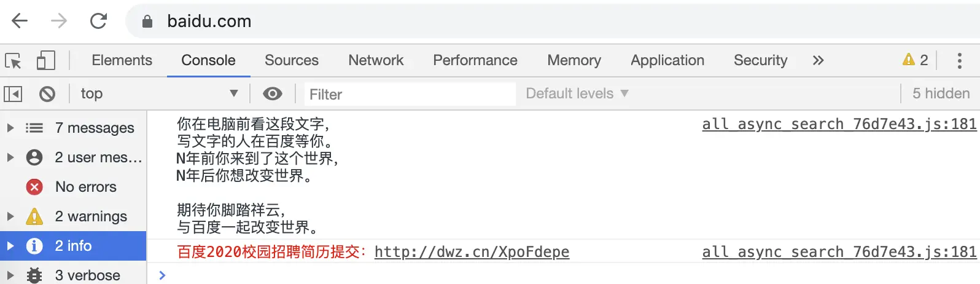Toggle the live expression eye icon
Screen dimensions: 980x284
click(273, 93)
